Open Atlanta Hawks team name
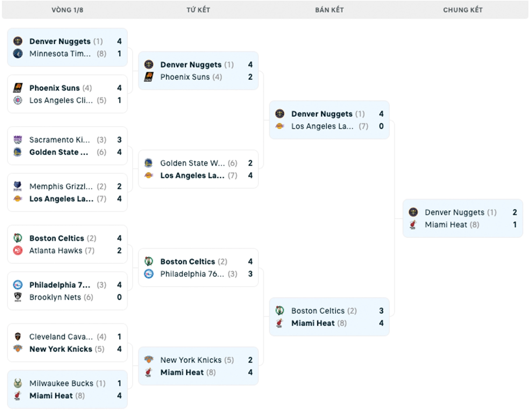532x412 pixels. pyautogui.click(x=56, y=251)
